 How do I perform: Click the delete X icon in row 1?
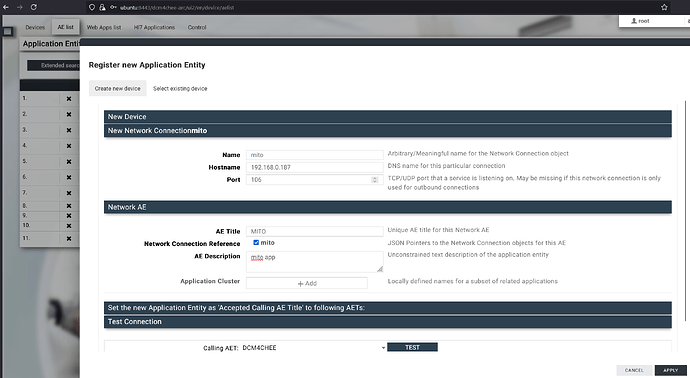coord(69,99)
